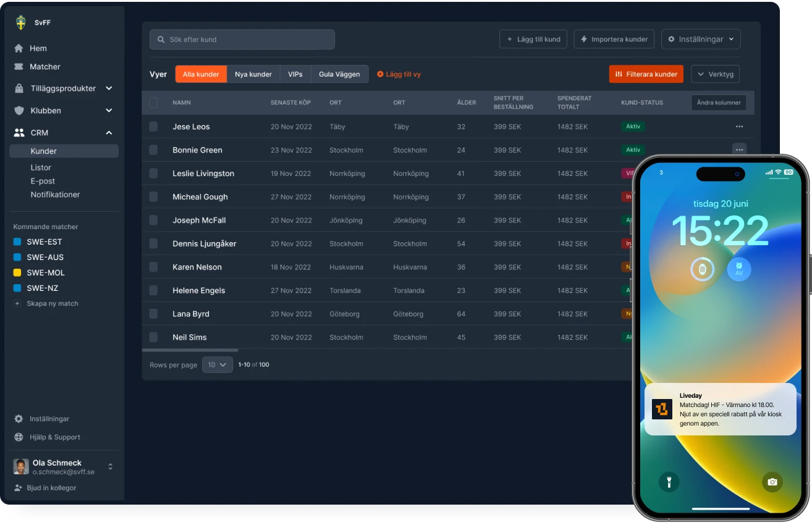Click the SvFF crest logo
The width and height of the screenshot is (812, 525).
coord(20,23)
